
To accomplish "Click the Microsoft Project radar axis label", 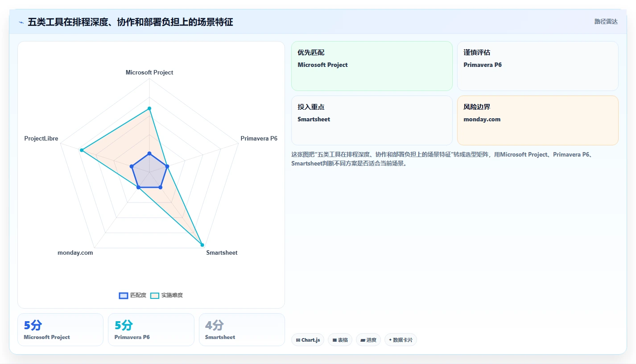I will pyautogui.click(x=149, y=72).
